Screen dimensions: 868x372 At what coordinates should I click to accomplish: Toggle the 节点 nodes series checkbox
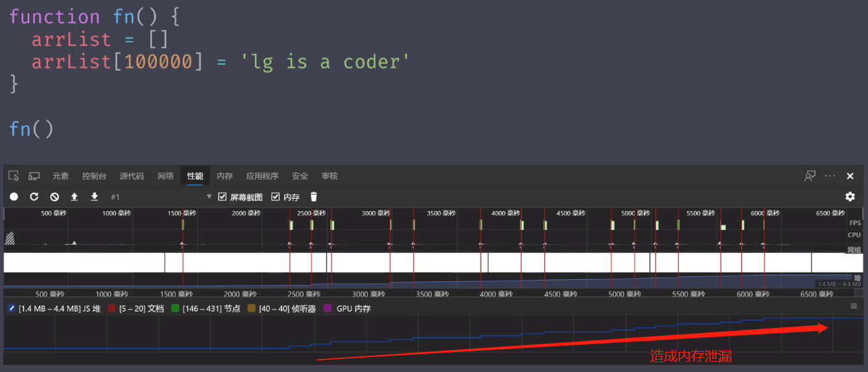[175, 309]
